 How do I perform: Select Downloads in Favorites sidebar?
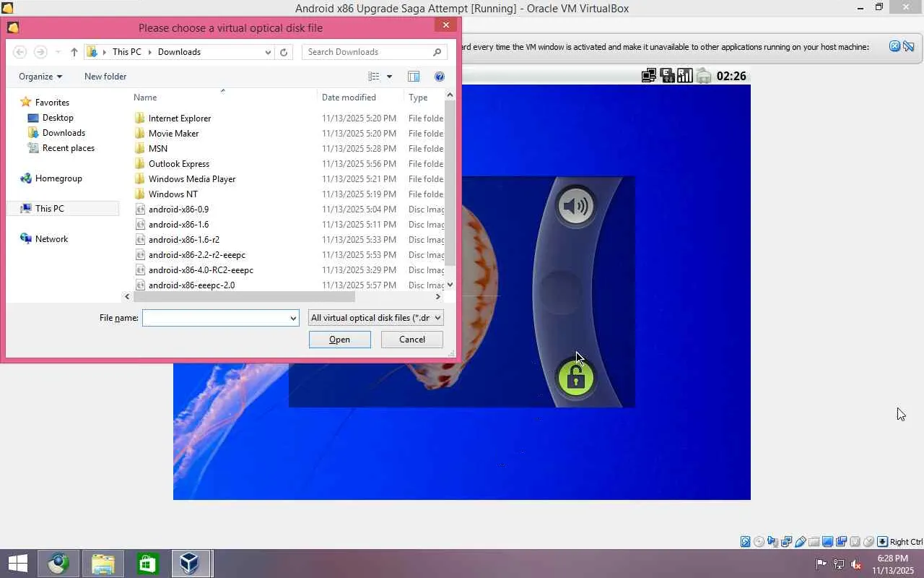coord(64,133)
